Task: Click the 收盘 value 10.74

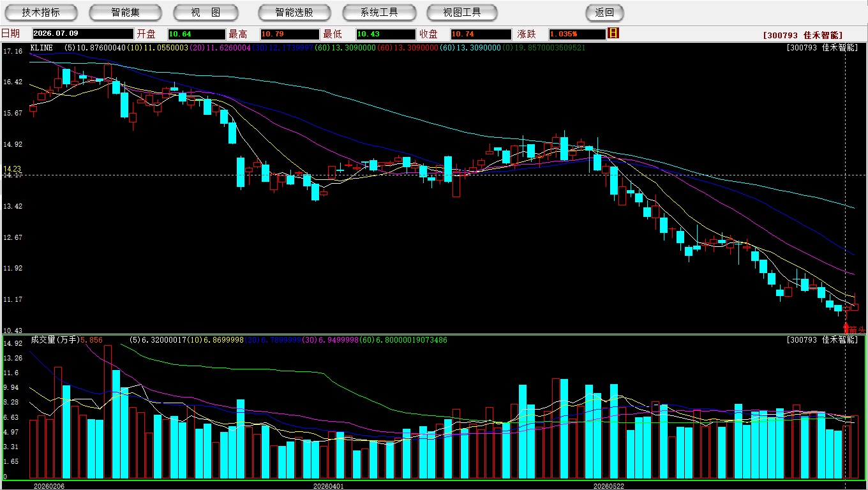Action: pos(481,34)
